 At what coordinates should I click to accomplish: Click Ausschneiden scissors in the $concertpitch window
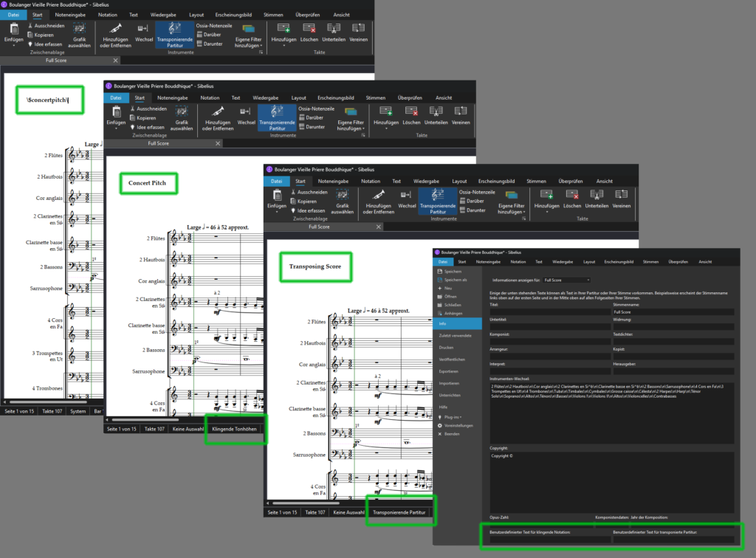30,26
